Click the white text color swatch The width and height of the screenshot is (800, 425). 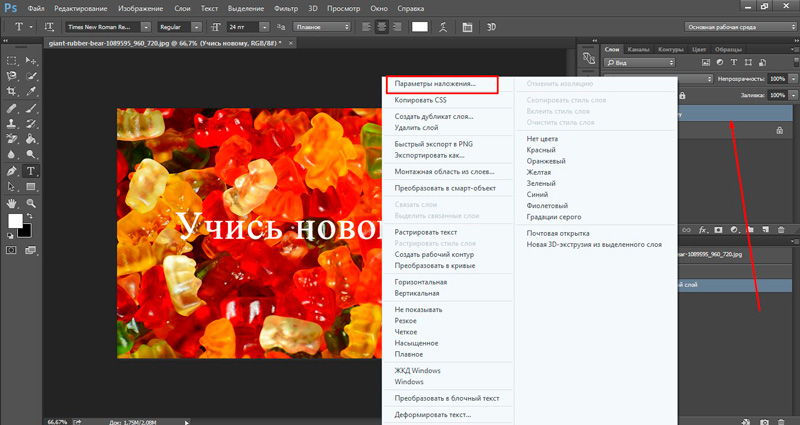(419, 25)
